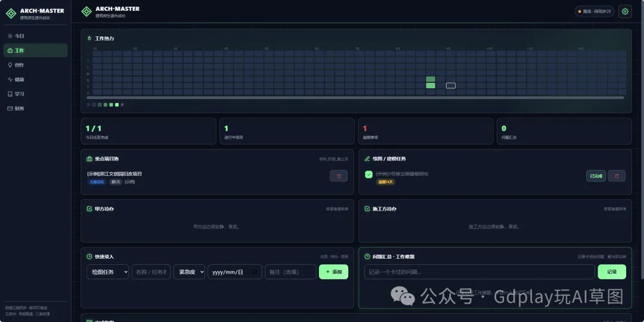The height and width of the screenshot is (322, 644).
Task: Click the green 记录 button
Action: tap(612, 272)
